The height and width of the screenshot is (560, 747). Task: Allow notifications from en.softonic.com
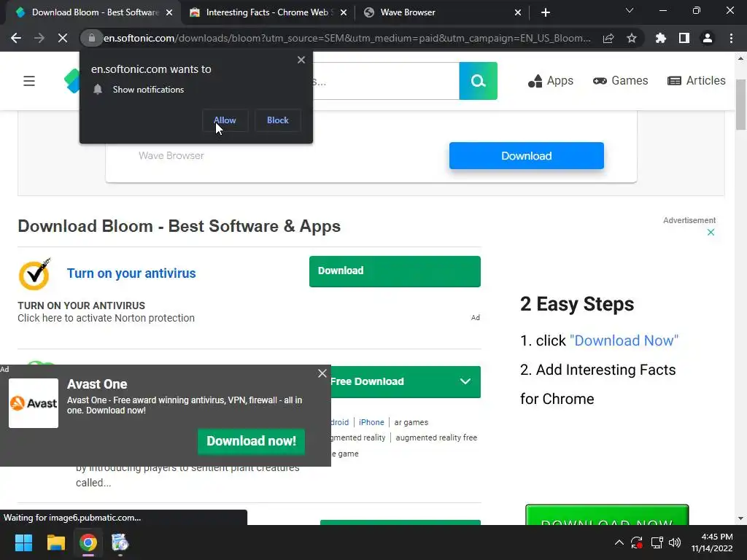pos(225,120)
